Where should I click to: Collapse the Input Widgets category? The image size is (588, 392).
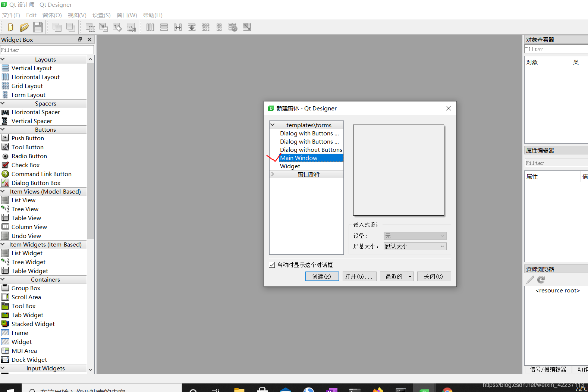click(x=3, y=368)
